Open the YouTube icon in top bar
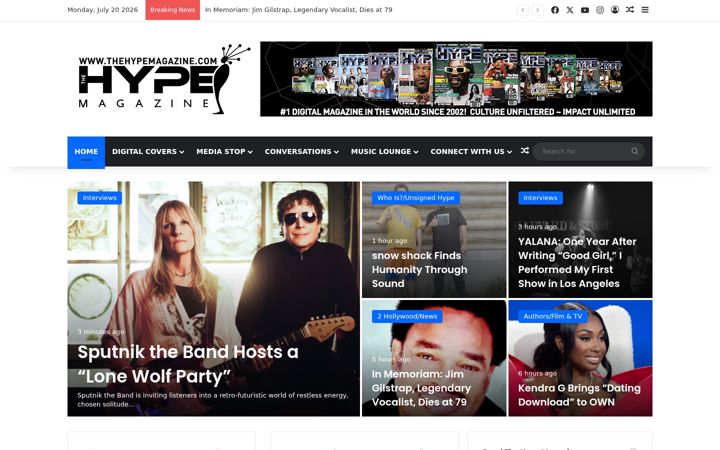The width and height of the screenshot is (720, 450). 585,10
